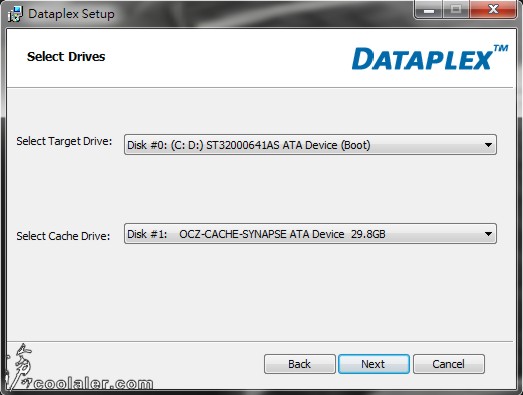
Task: Click the disabled maximize button
Action: point(456,9)
